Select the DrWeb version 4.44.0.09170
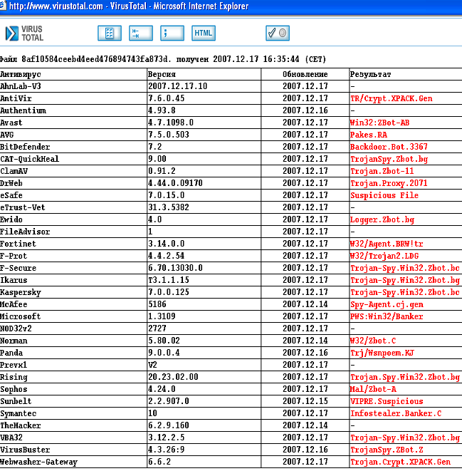Screen dimensions: 462x476 click(x=175, y=183)
